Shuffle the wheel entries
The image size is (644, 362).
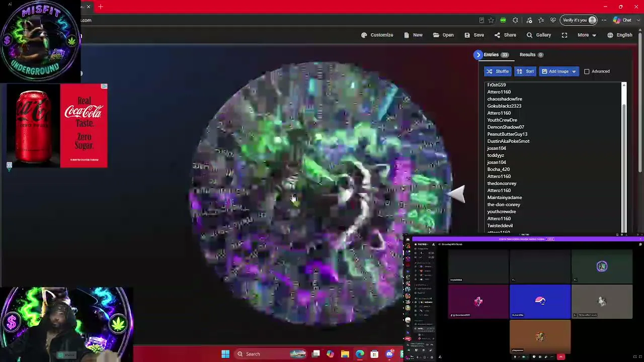pos(497,71)
